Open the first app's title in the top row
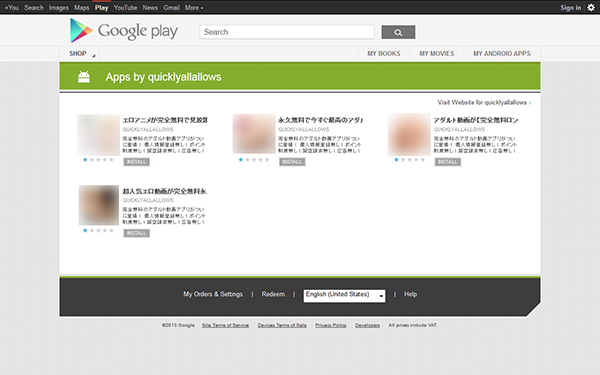The height and width of the screenshot is (375, 600). tap(165, 120)
